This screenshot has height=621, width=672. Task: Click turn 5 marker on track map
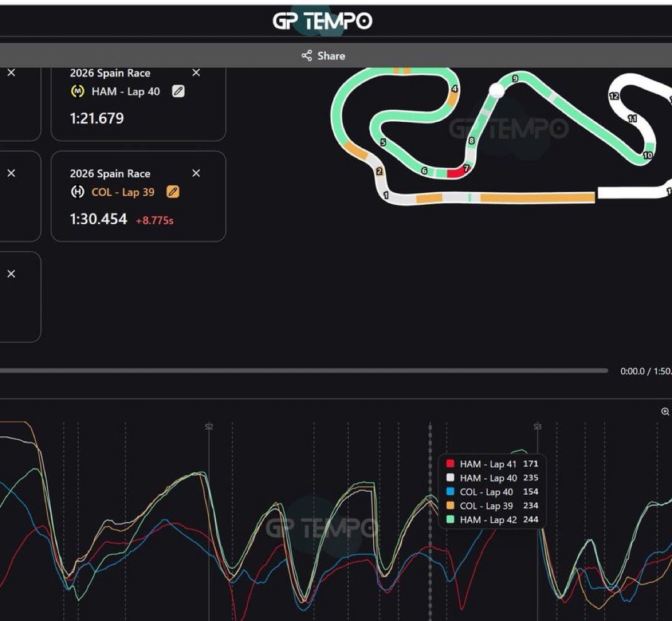383,143
